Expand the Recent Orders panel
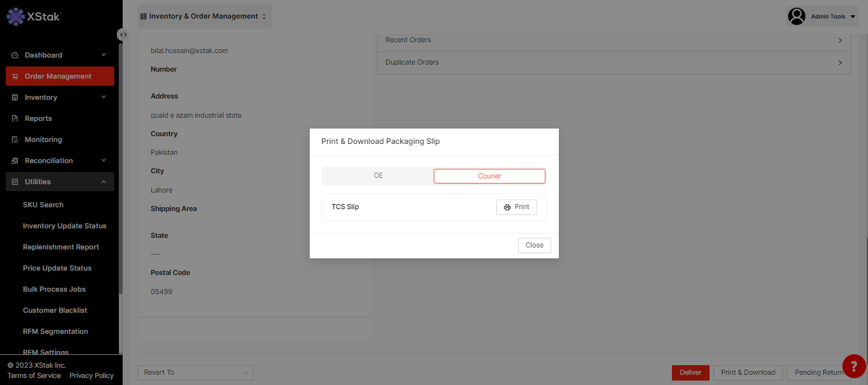868x385 pixels. [613, 40]
